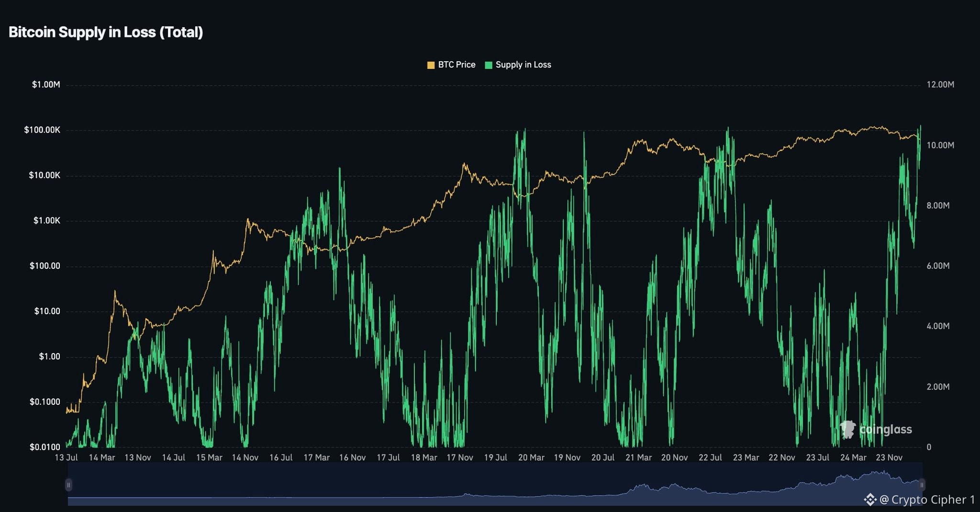This screenshot has height=512, width=980.
Task: Click the "$1.00M" price axis label
Action: click(x=46, y=85)
